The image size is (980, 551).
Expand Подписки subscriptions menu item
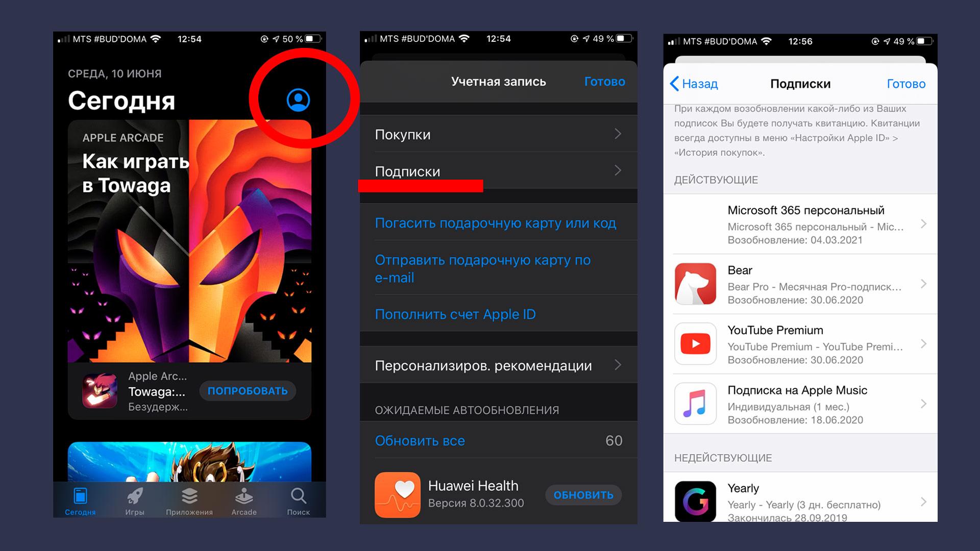point(490,171)
